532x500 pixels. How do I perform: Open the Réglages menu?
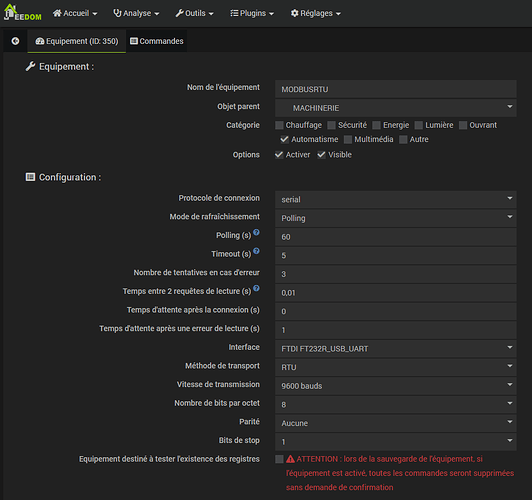316,13
